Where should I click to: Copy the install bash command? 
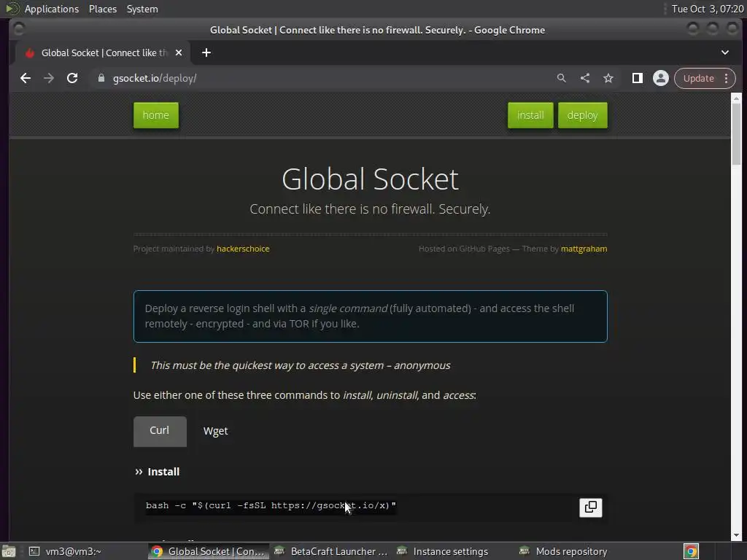(x=591, y=507)
